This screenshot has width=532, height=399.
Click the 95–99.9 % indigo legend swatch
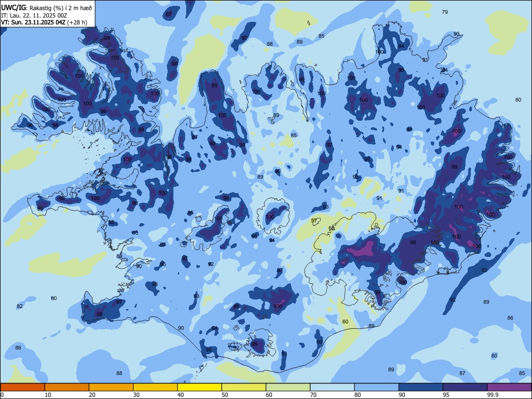point(465,387)
